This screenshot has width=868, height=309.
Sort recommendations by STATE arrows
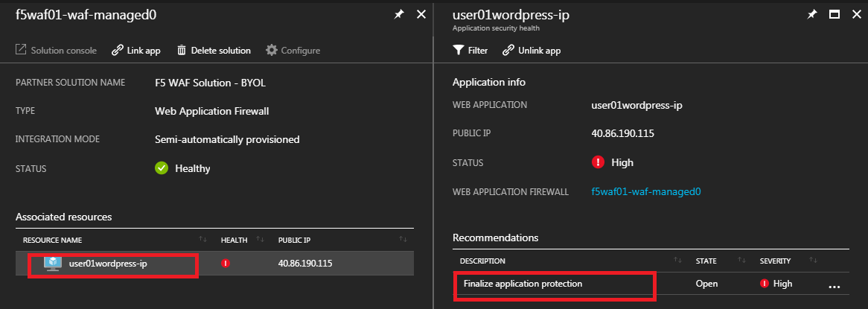click(x=741, y=261)
